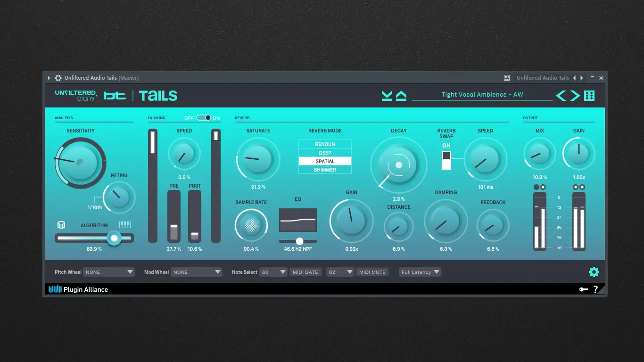Click the Distance knob
The height and width of the screenshot is (362, 644).
point(399,226)
